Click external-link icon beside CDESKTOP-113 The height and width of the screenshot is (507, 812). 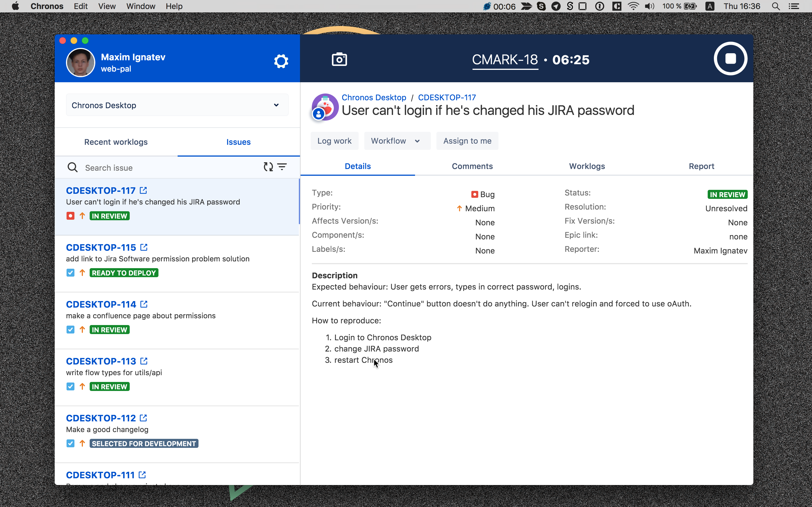144,361
